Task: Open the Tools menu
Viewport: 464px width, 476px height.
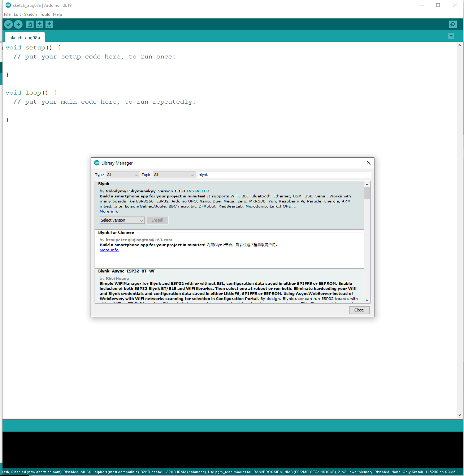Action: pos(45,14)
